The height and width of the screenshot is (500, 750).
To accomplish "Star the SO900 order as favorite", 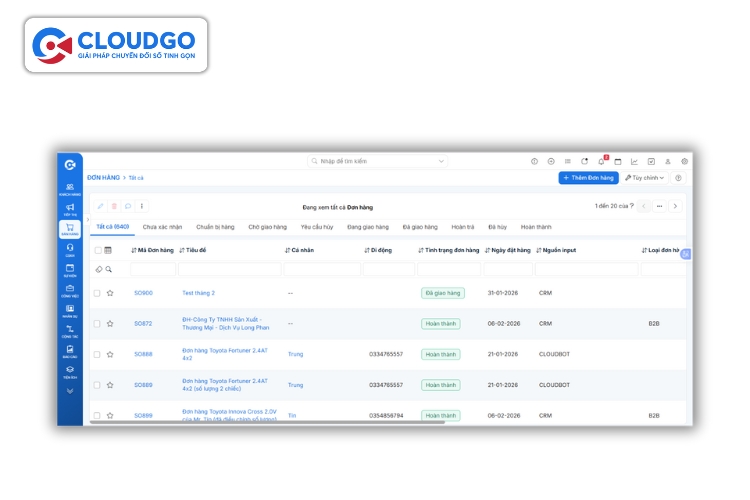I will click(110, 293).
